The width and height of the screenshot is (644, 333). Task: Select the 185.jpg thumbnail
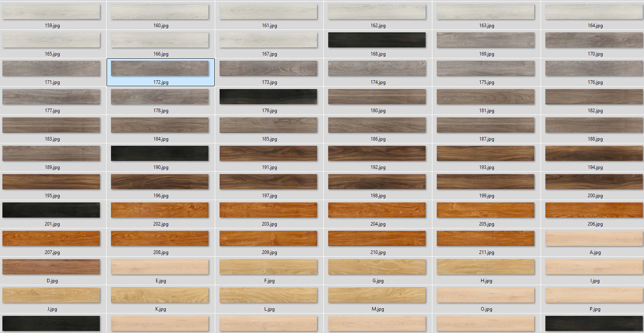click(x=268, y=125)
